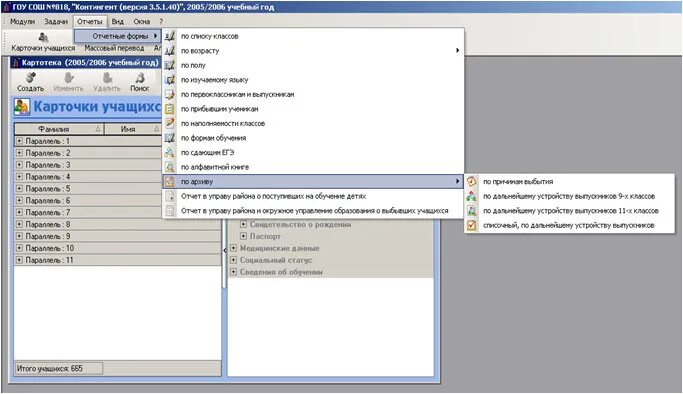The height and width of the screenshot is (394, 683).
Task: Expand the Социальный статус section
Action: click(x=233, y=260)
